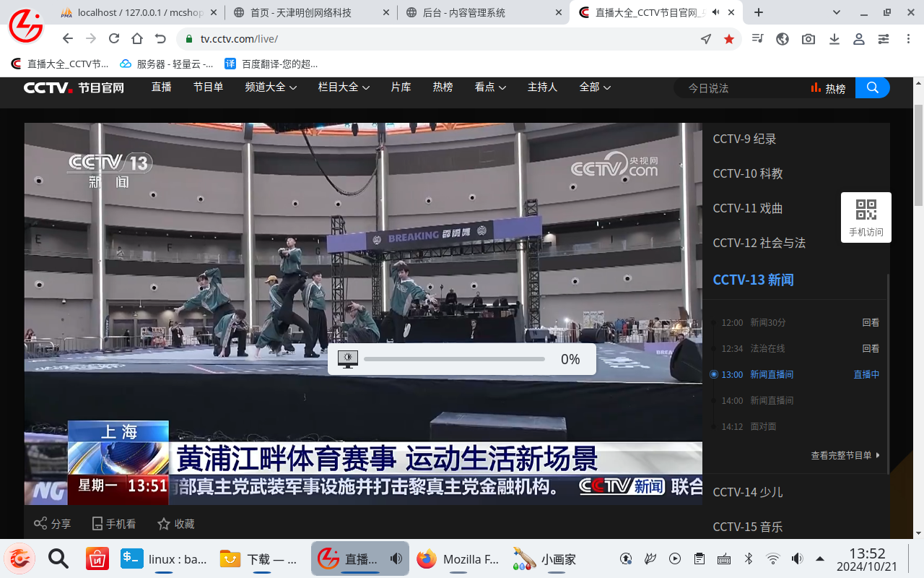Click the 热榜 hot list icon
This screenshot has width=924, height=578.
pyautogui.click(x=816, y=87)
